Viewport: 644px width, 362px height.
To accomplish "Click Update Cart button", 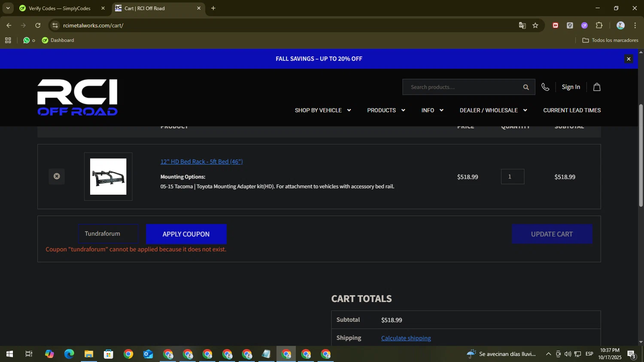I will pyautogui.click(x=552, y=234).
